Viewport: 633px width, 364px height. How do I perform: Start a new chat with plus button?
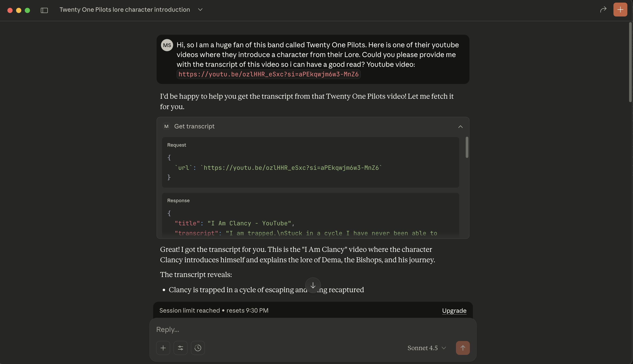[x=620, y=10]
